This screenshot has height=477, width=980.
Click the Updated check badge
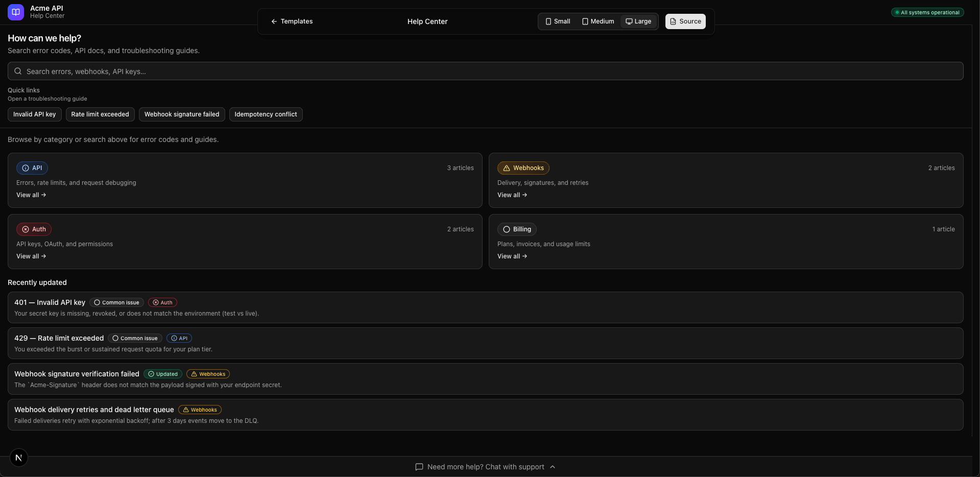(x=163, y=374)
